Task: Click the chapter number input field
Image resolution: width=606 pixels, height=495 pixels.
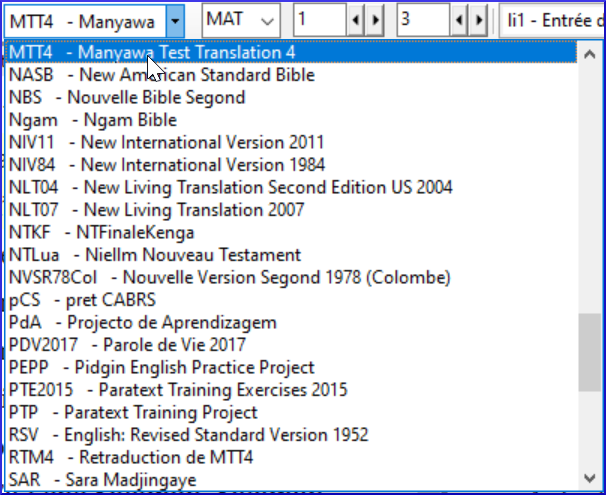Action: (x=320, y=20)
